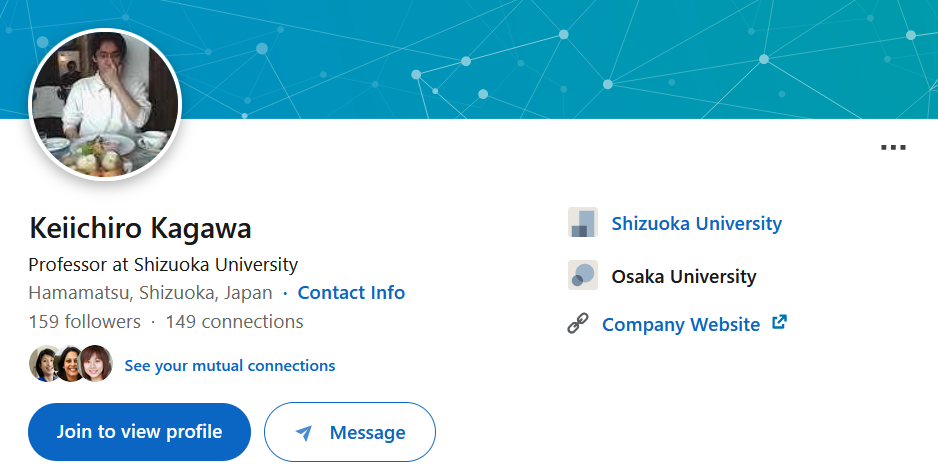This screenshot has width=938, height=470.
Task: Click the 149 connections count
Action: (234, 322)
